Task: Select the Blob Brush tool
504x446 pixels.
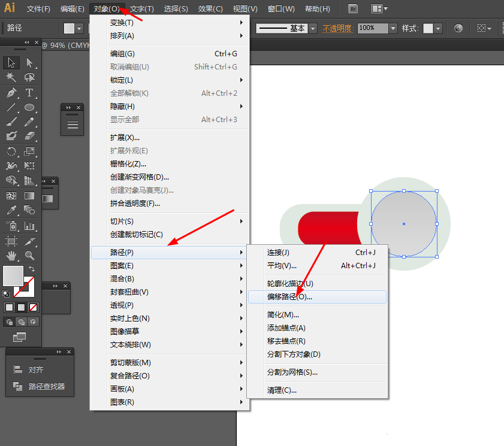Action: click(11, 136)
